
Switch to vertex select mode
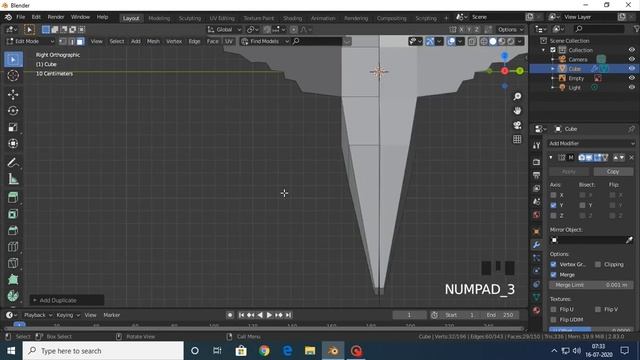(x=62, y=41)
